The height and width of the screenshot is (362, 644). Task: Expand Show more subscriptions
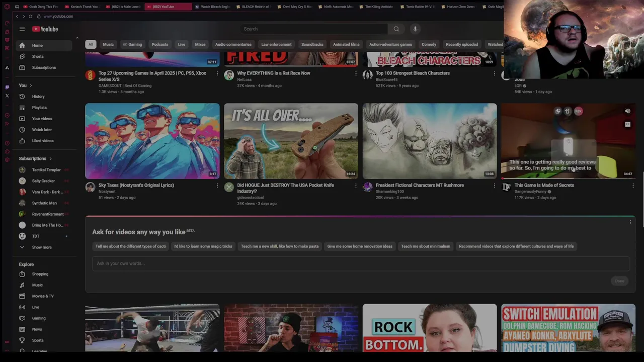point(43,247)
